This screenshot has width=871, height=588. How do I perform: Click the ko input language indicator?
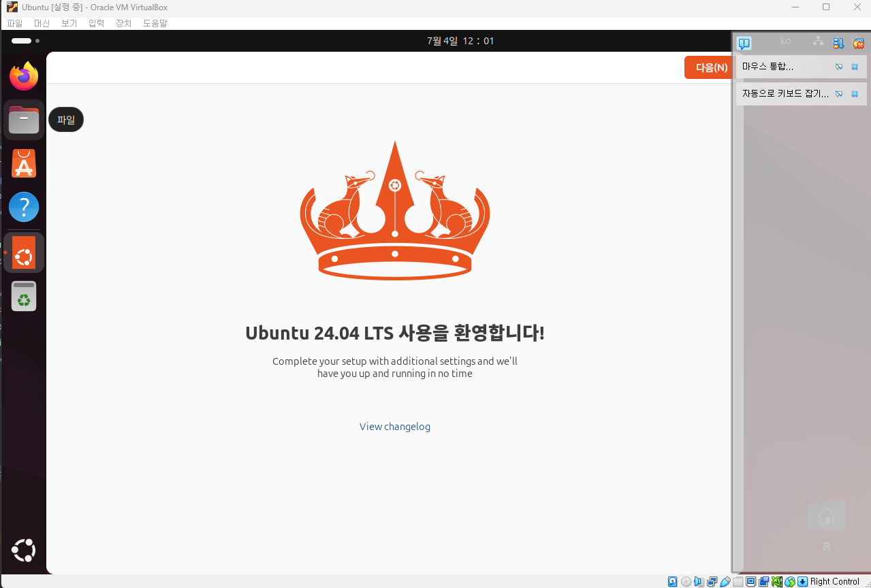pos(786,42)
